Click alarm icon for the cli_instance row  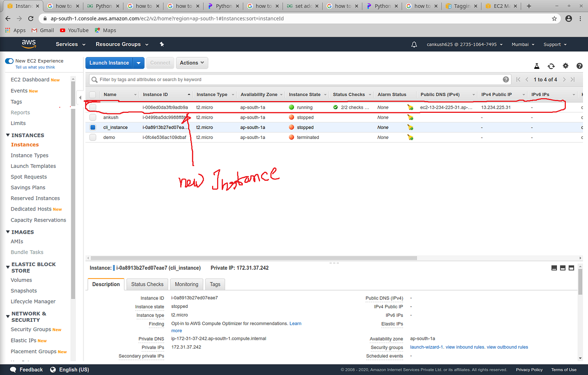(410, 127)
